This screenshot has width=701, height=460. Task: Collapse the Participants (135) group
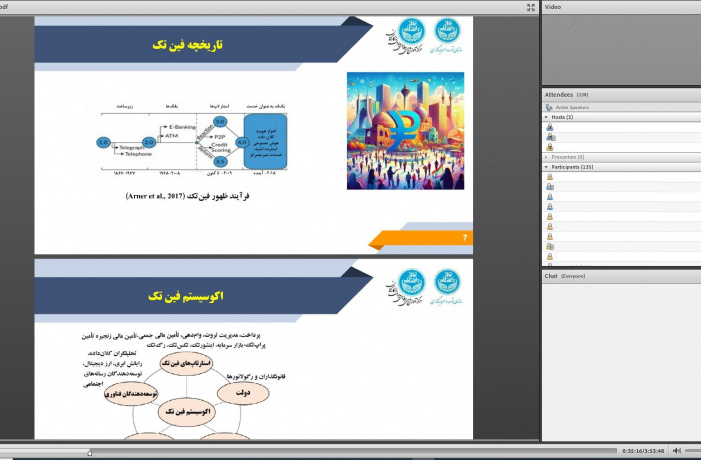point(546,167)
